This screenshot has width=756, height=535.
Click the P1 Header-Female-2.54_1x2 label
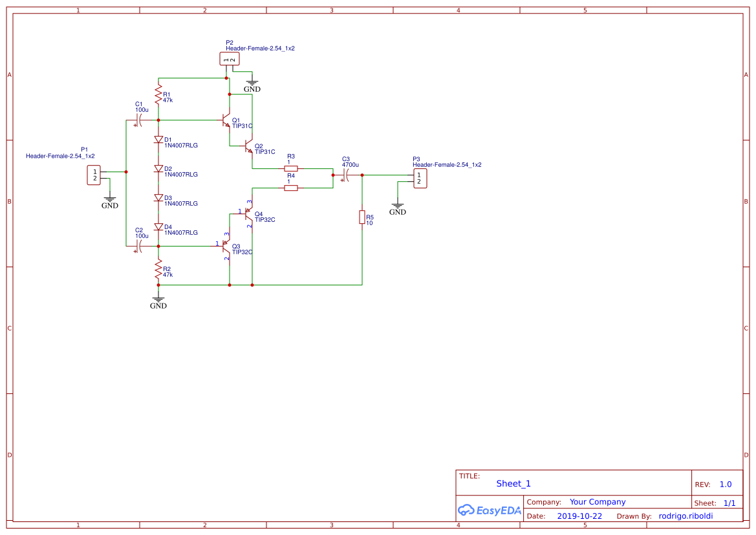point(60,156)
